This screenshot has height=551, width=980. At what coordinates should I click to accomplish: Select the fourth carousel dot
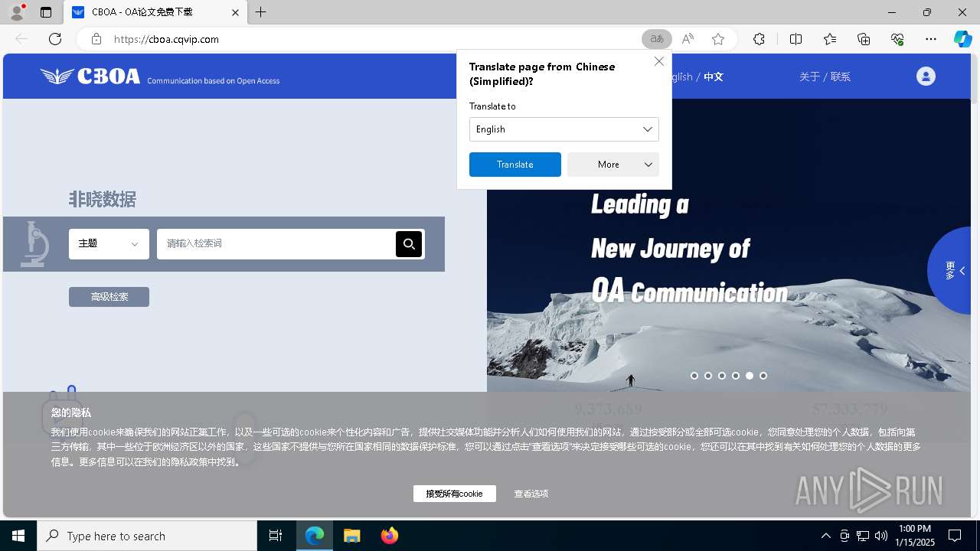(736, 376)
